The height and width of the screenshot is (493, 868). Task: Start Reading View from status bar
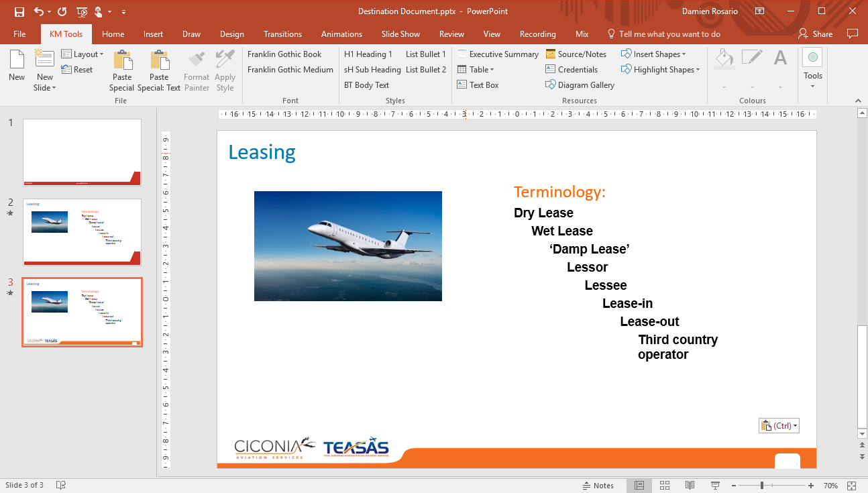click(690, 486)
